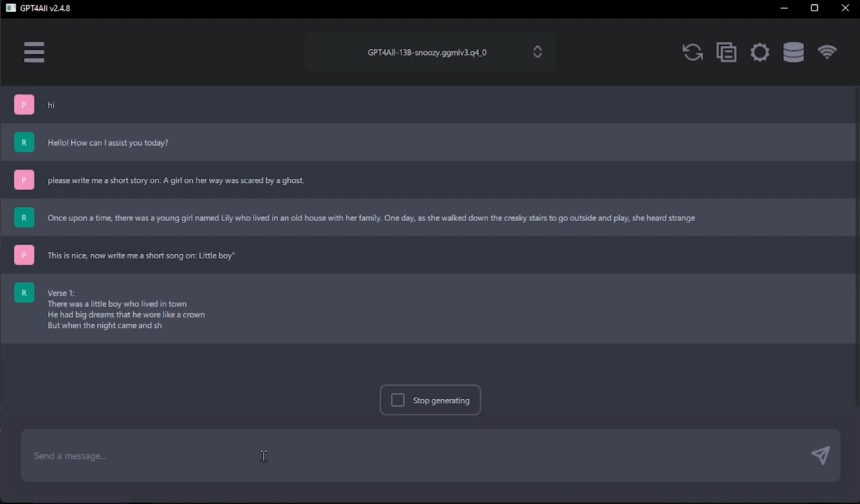Screen dimensions: 860x504
Task: Click the regenerate response icon
Action: [692, 51]
